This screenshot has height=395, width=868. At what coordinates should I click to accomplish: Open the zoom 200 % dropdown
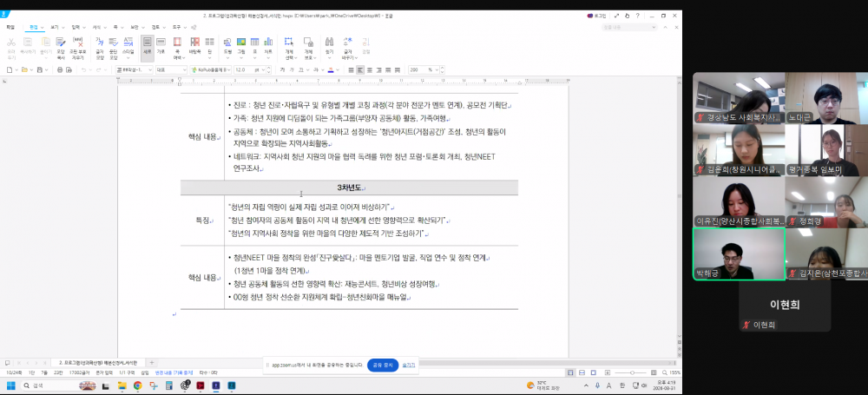437,69
